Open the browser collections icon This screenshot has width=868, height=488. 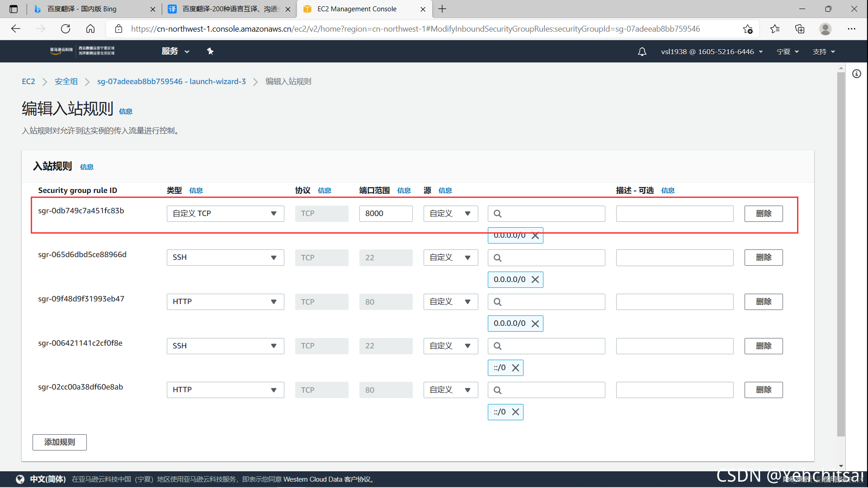coord(800,29)
